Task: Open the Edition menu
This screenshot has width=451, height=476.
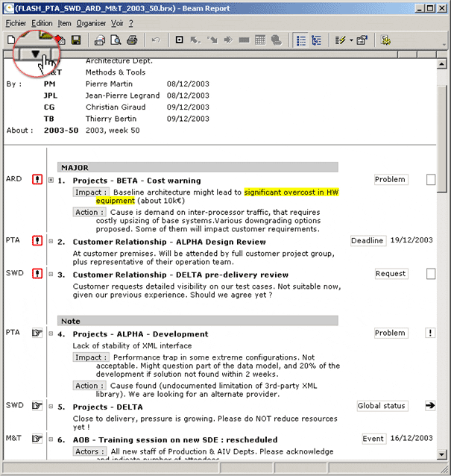Action: point(42,23)
